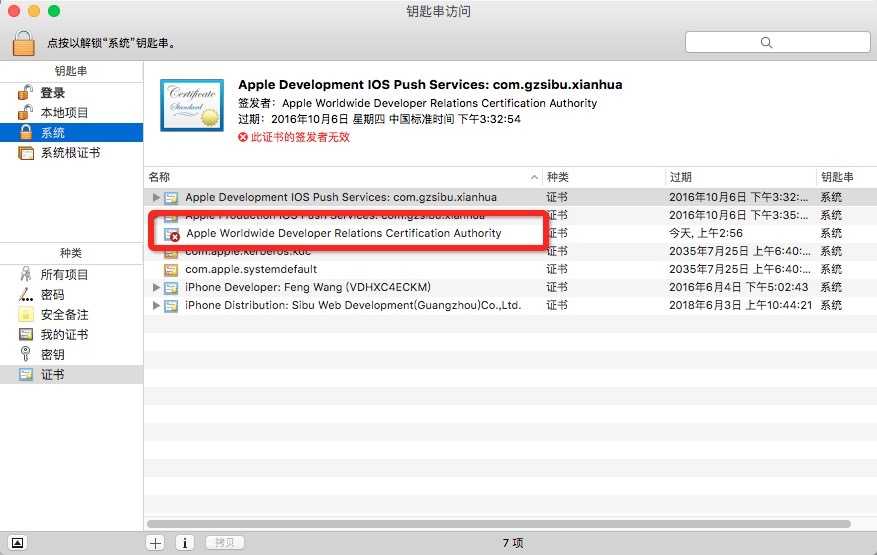Click the 密钥 key icon
This screenshot has height=555, width=877.
coord(25,354)
